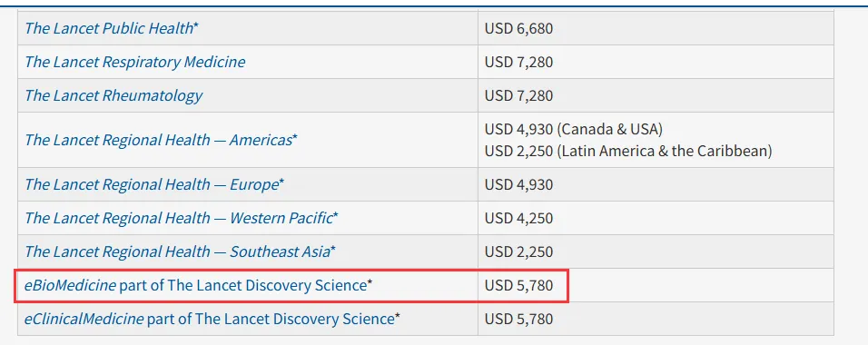Select the USD 6,680 Public Health price
868x345 pixels.
[x=518, y=28]
